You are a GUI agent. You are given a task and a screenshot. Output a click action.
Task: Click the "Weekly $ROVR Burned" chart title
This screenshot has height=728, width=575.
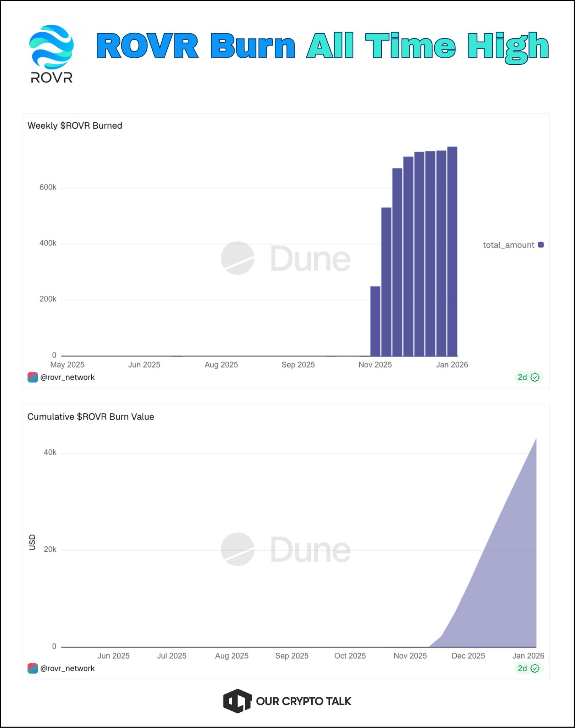coord(75,125)
